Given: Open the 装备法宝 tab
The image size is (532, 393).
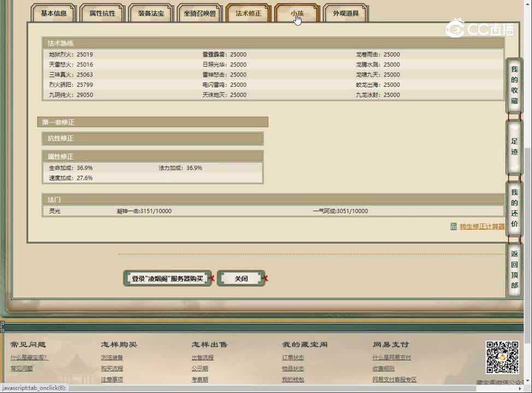Looking at the screenshot, I should [x=151, y=13].
